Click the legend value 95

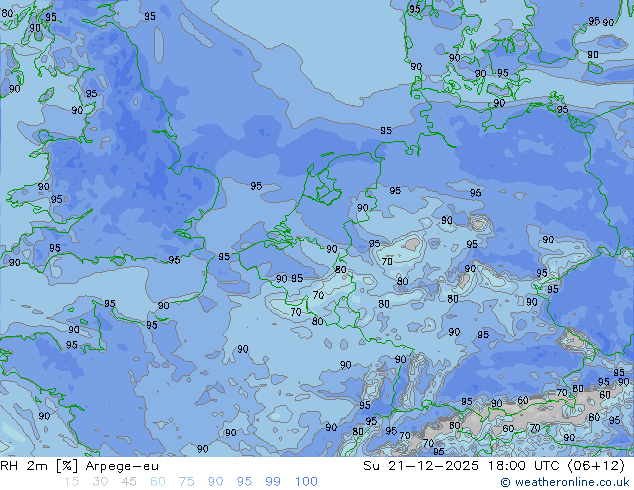[244, 482]
